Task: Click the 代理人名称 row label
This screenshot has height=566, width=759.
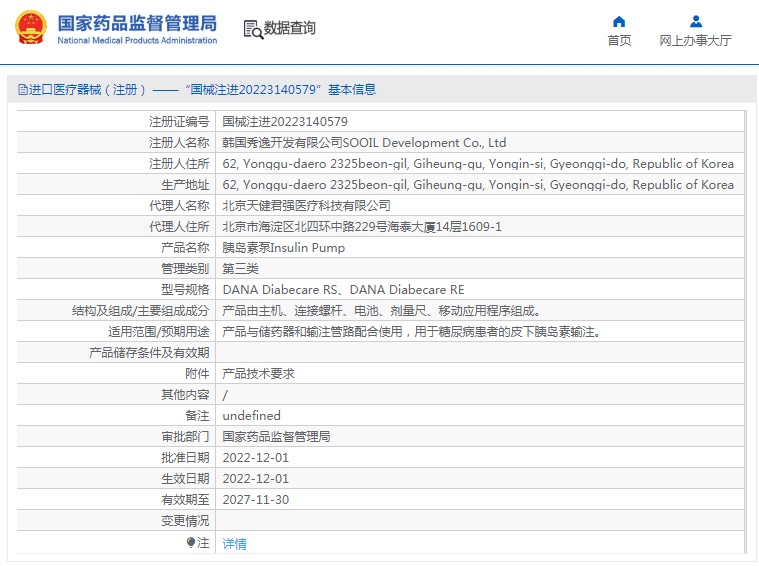Action: pos(179,206)
